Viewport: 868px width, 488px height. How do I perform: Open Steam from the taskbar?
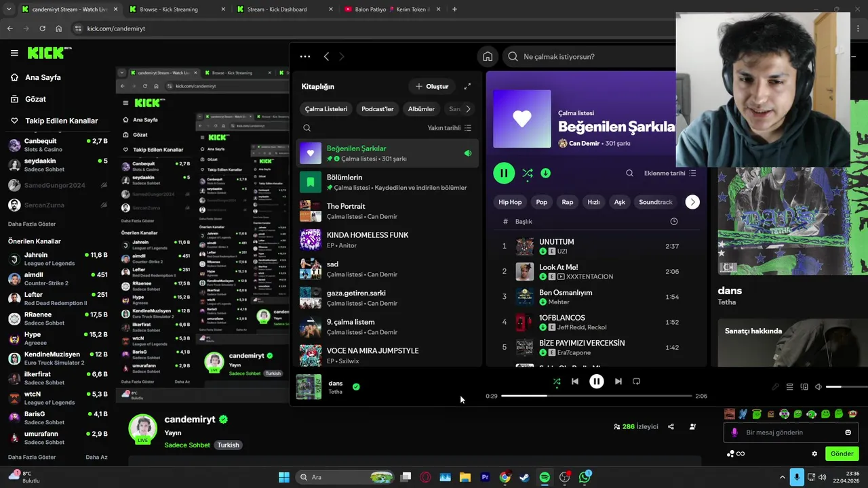524,477
